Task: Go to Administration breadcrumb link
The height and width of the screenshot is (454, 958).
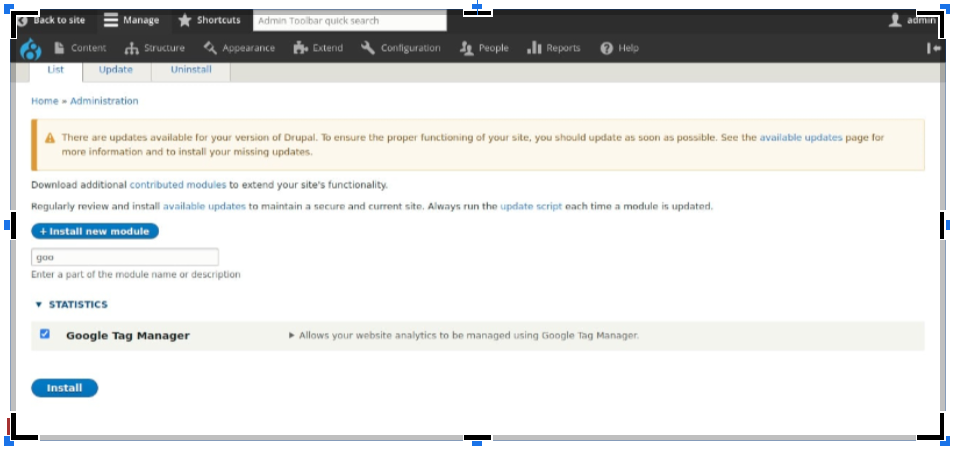Action: coord(104,101)
